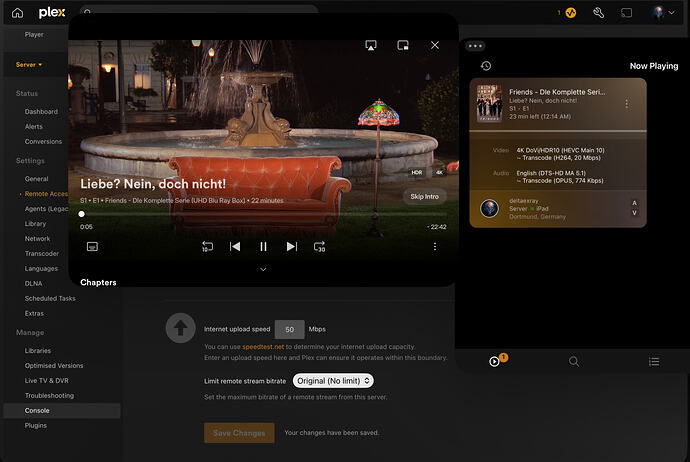Start AirPlay from the player

[371, 45]
